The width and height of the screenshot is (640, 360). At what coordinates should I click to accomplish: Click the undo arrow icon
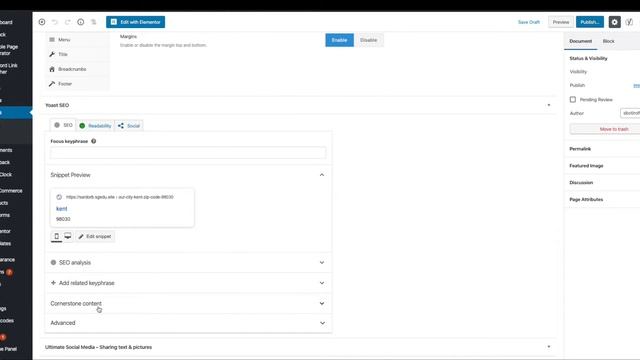[x=55, y=22]
